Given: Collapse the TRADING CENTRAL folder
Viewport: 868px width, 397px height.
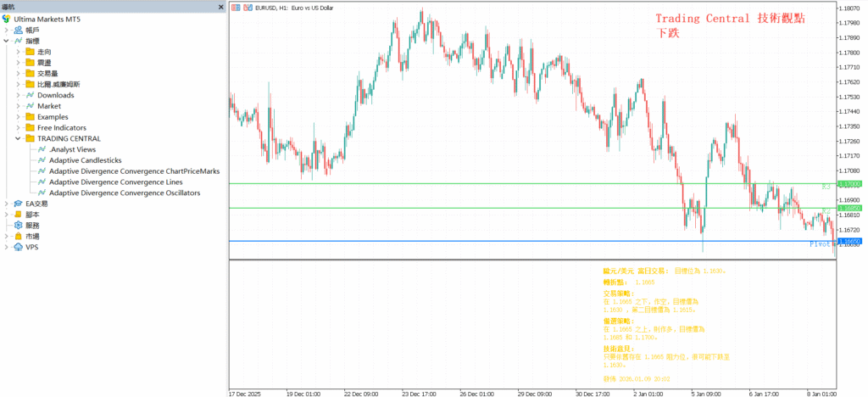Looking at the screenshot, I should coord(19,138).
